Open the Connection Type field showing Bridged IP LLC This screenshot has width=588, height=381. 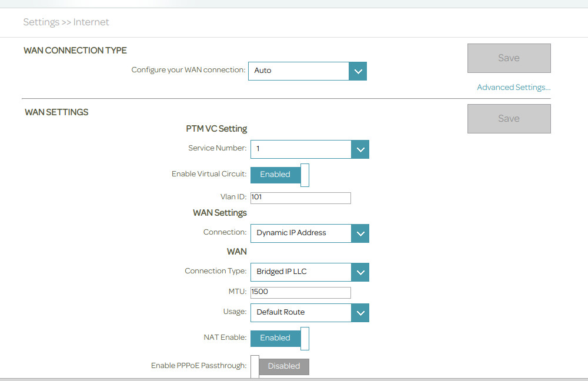pyautogui.click(x=301, y=272)
